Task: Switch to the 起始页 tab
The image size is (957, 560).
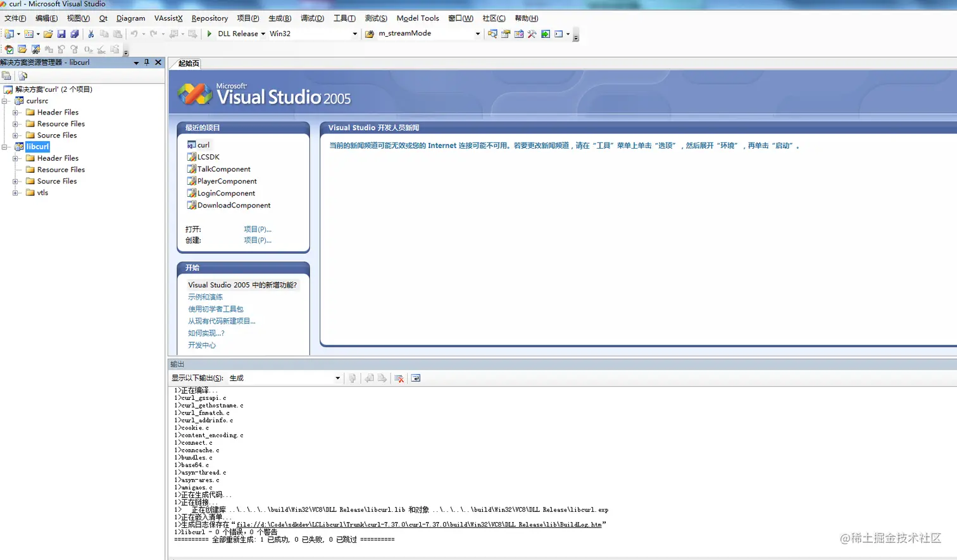Action: point(189,63)
